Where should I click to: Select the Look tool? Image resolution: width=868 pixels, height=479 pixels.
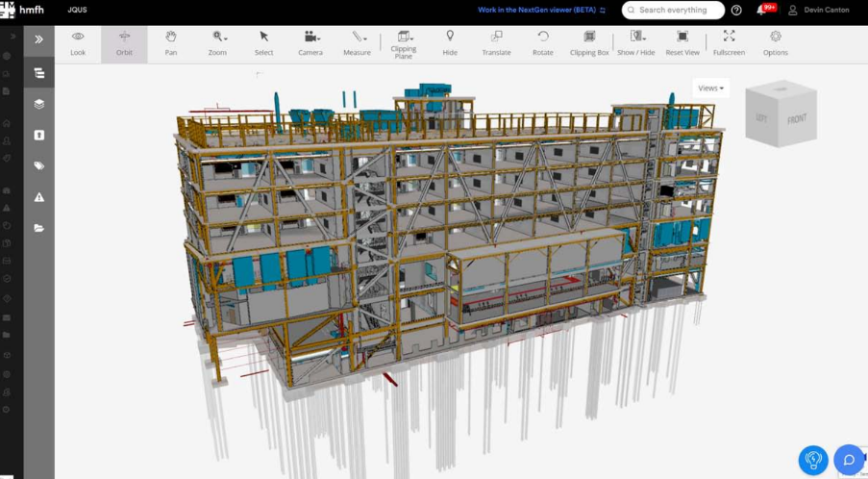point(78,43)
